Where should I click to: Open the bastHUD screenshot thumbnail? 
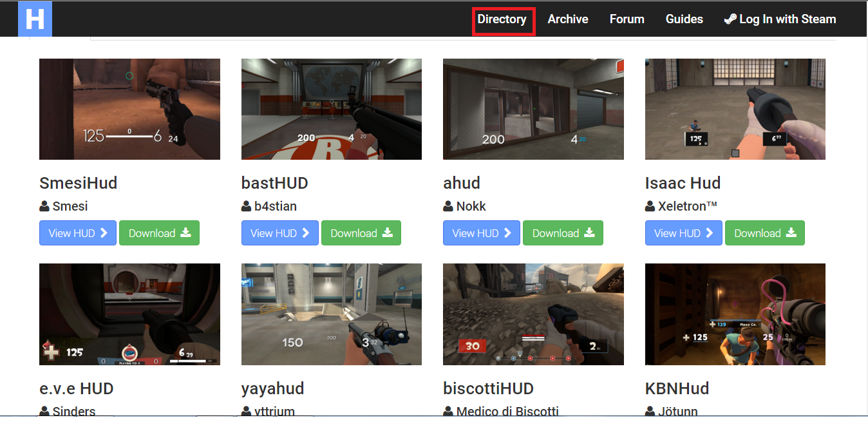(x=332, y=110)
